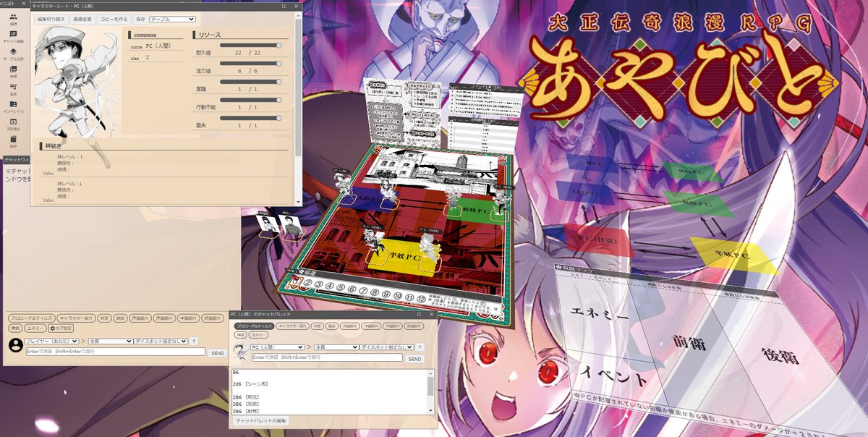The image size is (868, 437).
Task: Click the ZIP読込 zip import icon
Action: (x=14, y=124)
